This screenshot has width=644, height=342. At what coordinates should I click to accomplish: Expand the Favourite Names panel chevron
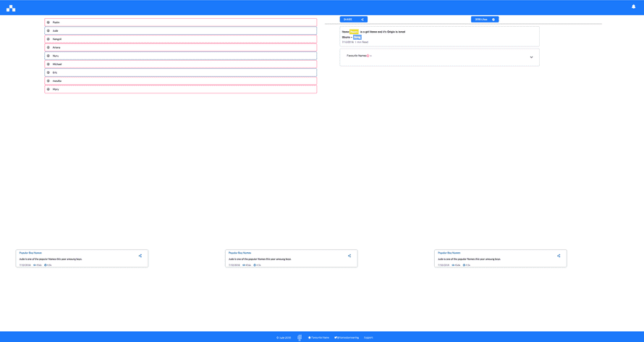[531, 57]
